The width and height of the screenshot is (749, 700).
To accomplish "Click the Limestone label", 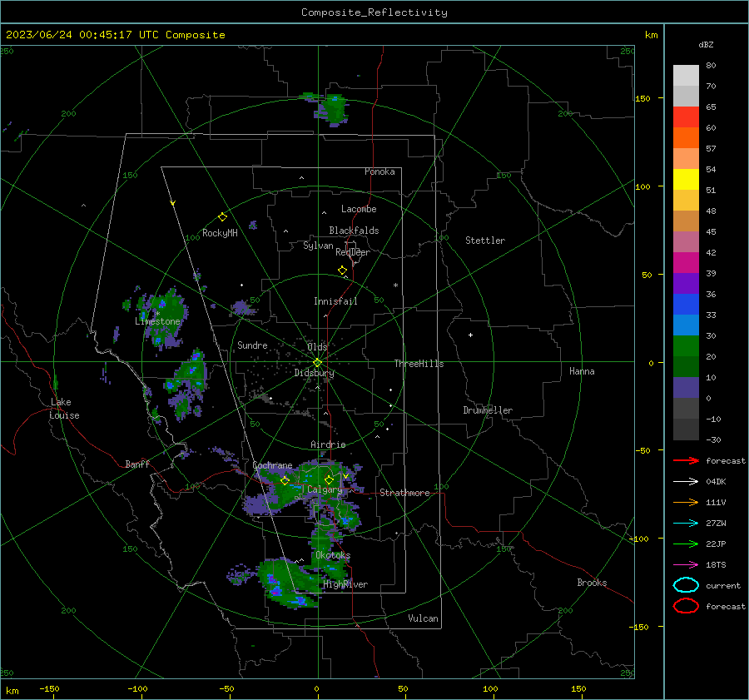I will [x=157, y=321].
